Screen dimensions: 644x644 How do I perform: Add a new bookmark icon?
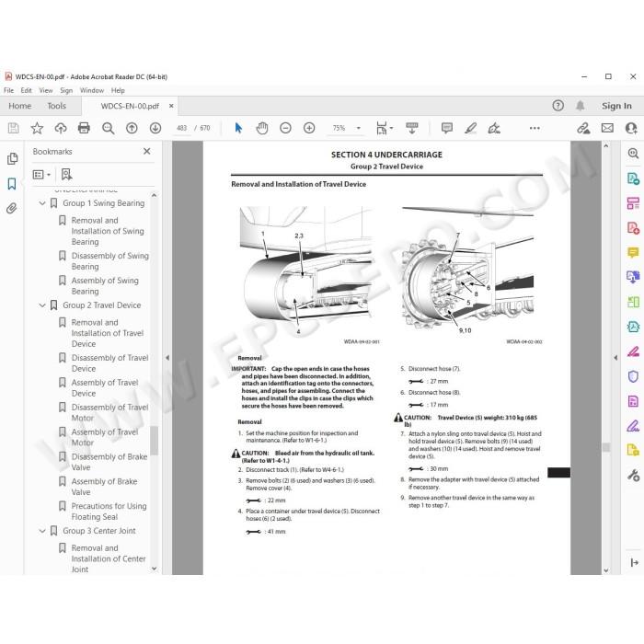(66, 175)
